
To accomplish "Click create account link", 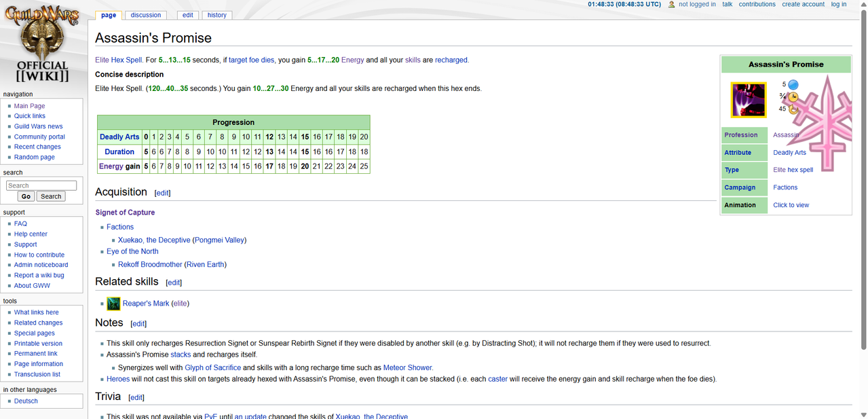I will [804, 4].
